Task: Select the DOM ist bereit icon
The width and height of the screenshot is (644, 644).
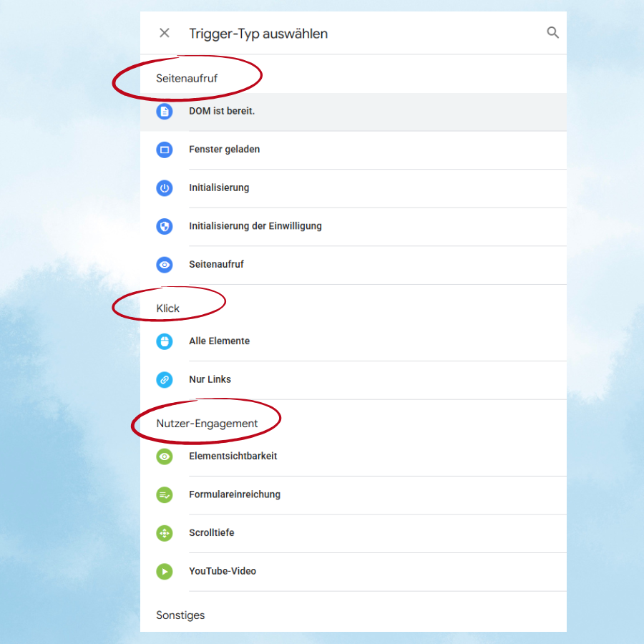Action: (165, 112)
